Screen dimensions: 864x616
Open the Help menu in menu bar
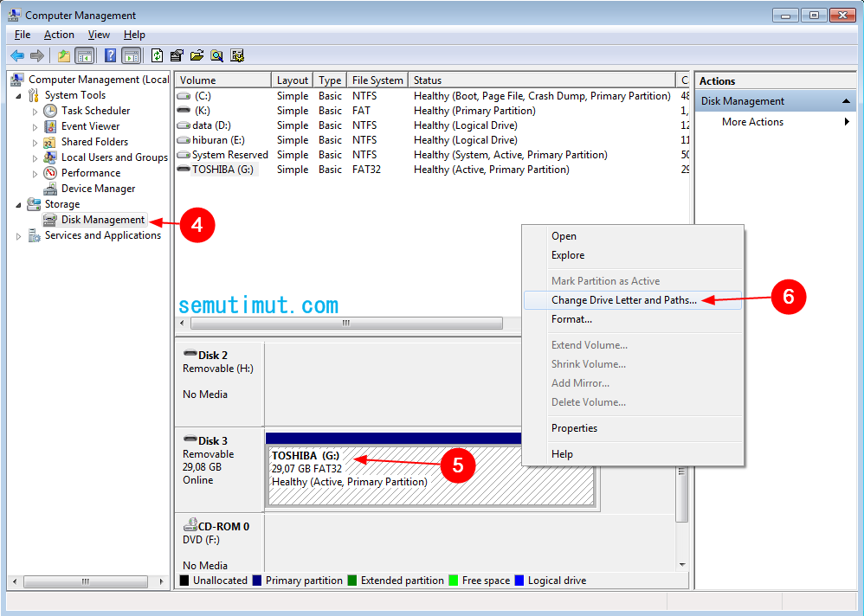tap(134, 35)
